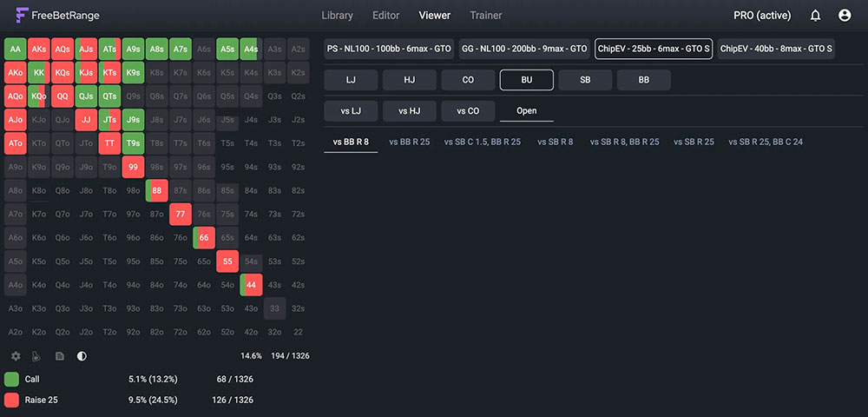
Task: Click the 5.1% (13.2%) Call frequency
Action: [x=153, y=380]
